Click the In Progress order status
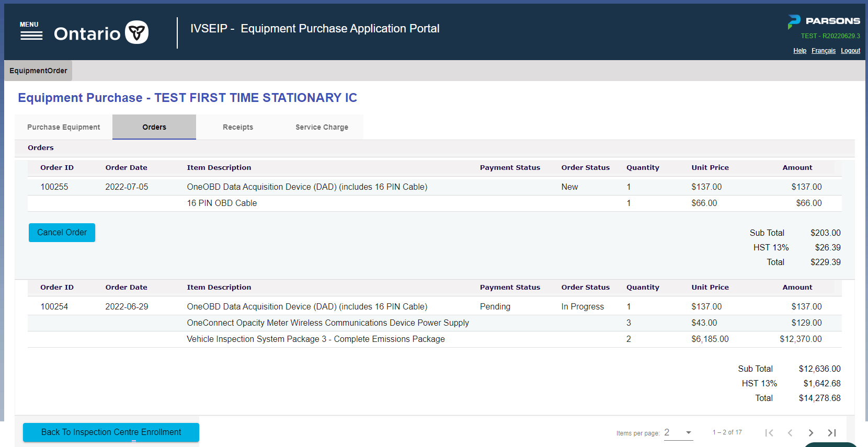 pyautogui.click(x=583, y=306)
